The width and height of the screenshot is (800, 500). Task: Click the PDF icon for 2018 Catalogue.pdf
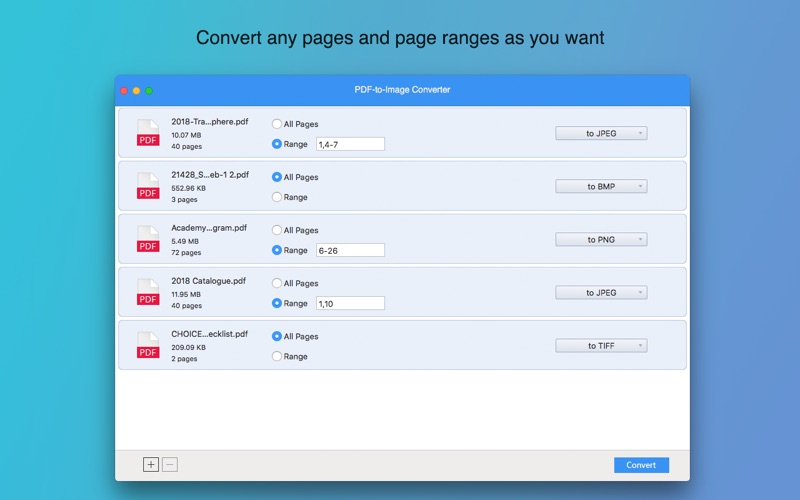[x=148, y=292]
